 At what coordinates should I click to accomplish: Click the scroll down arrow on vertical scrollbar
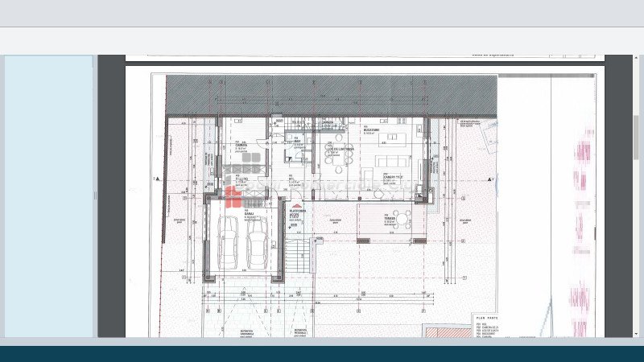click(x=637, y=332)
